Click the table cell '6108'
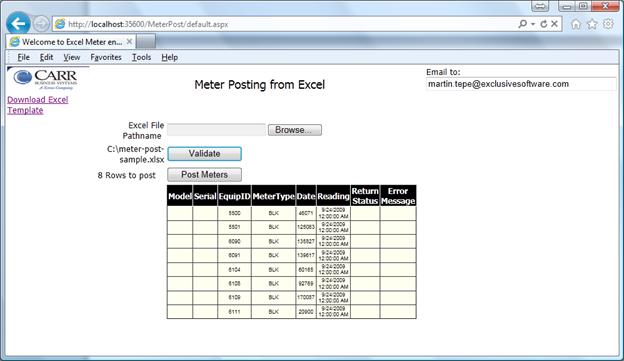 tap(234, 283)
